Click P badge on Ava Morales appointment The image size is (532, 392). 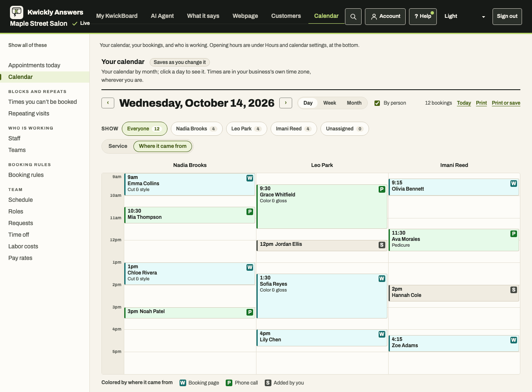click(514, 234)
